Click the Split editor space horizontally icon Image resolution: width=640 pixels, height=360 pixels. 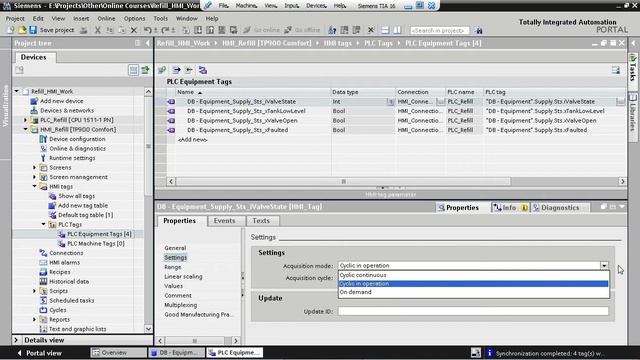(385, 30)
